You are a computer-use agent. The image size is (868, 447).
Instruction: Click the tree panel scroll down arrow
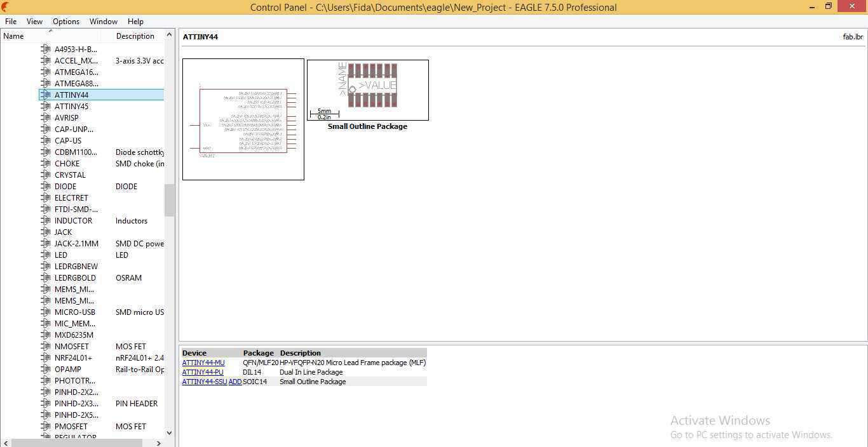(x=169, y=432)
